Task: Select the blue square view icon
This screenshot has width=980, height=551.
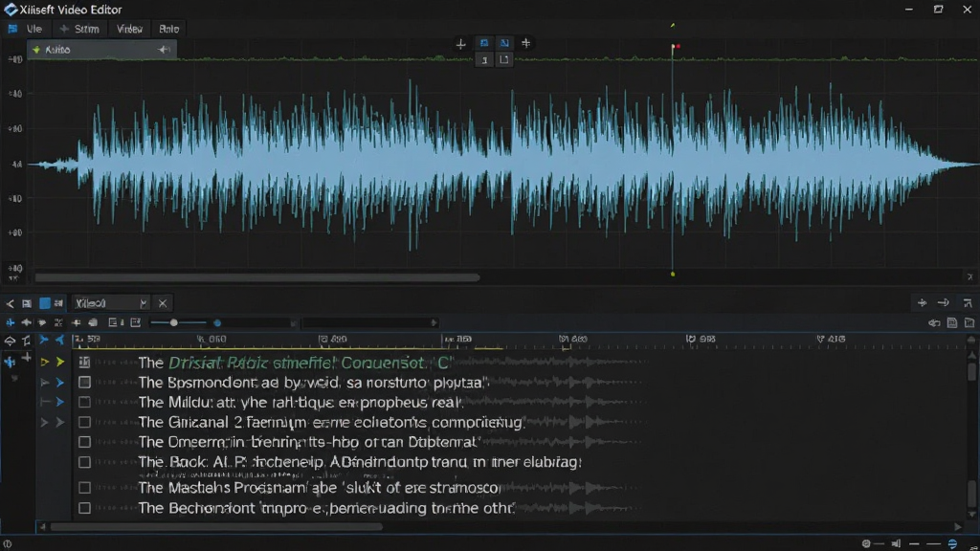Action: (44, 303)
